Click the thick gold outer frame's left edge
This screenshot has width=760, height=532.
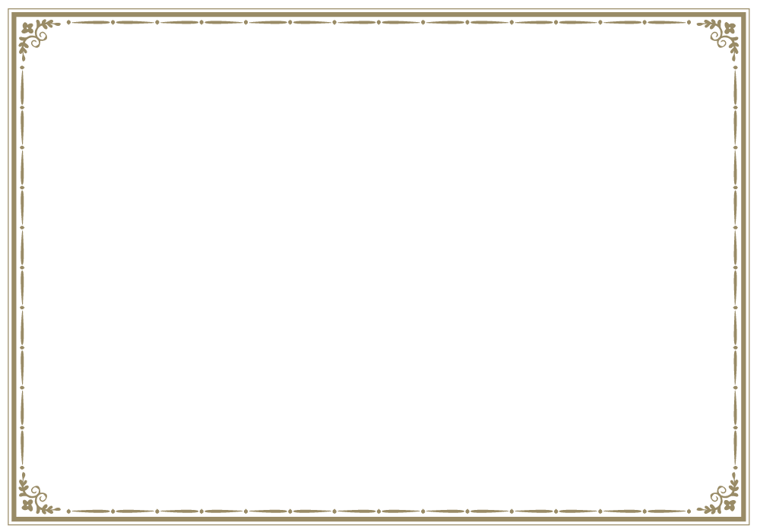[13, 266]
